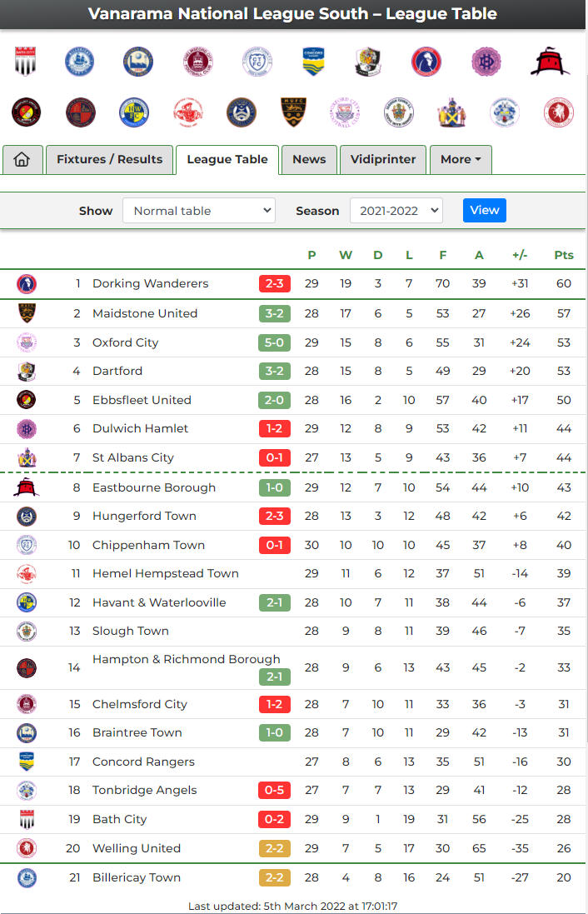The image size is (588, 914).
Task: Click Oxford City's green 5-0 result badge
Action: pyautogui.click(x=275, y=342)
